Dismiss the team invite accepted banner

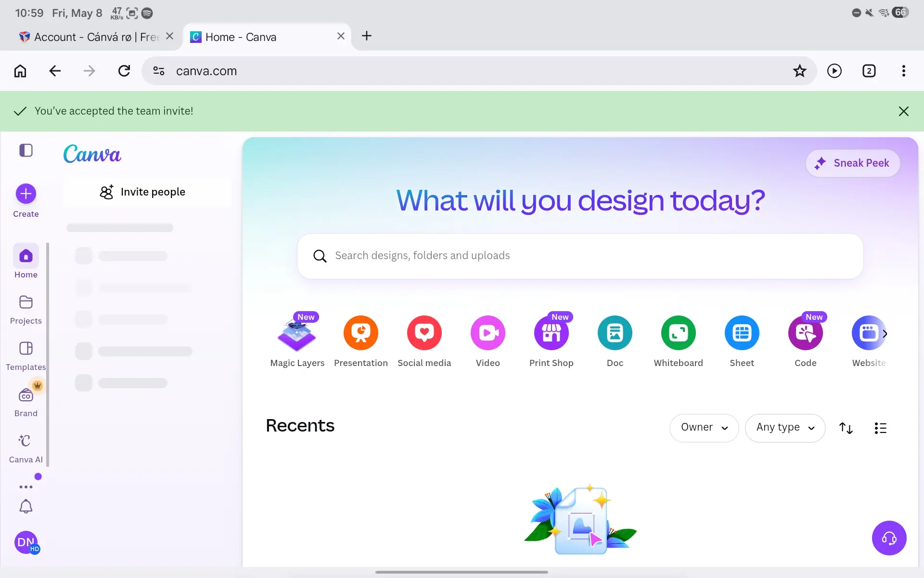point(903,111)
